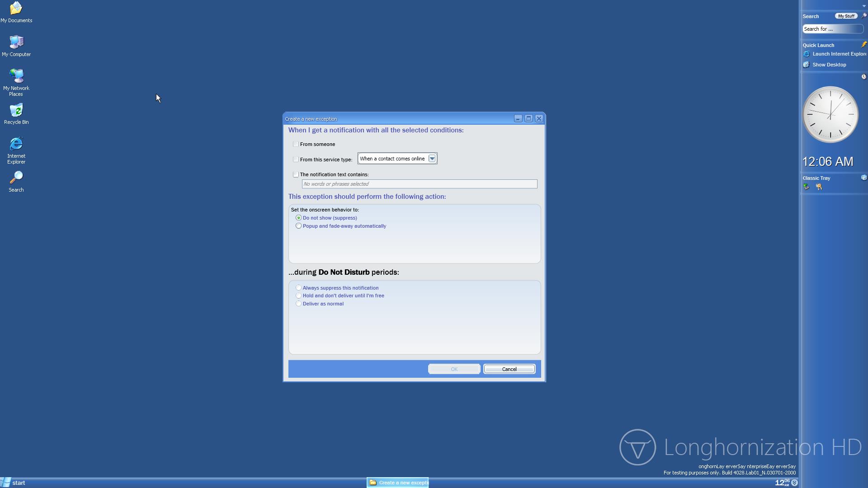Check From this service type

coord(296,160)
